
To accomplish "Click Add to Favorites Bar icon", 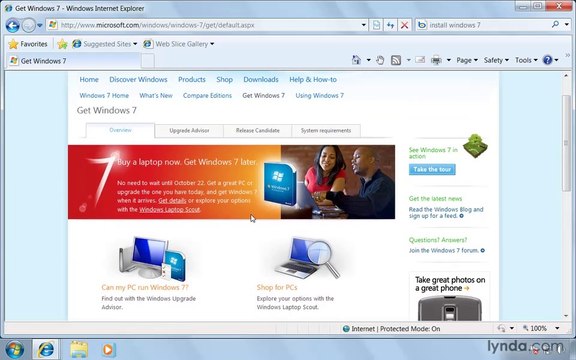I will (62, 44).
